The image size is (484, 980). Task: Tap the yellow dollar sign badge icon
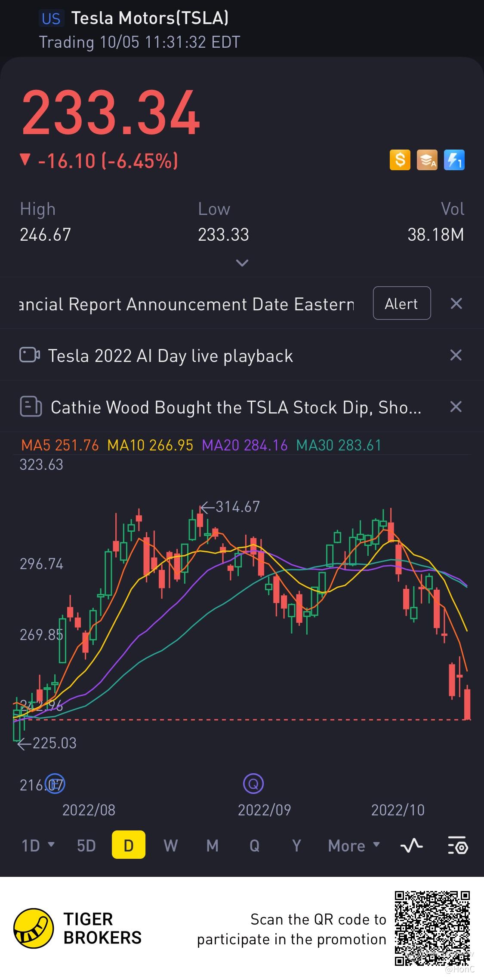pyautogui.click(x=400, y=160)
